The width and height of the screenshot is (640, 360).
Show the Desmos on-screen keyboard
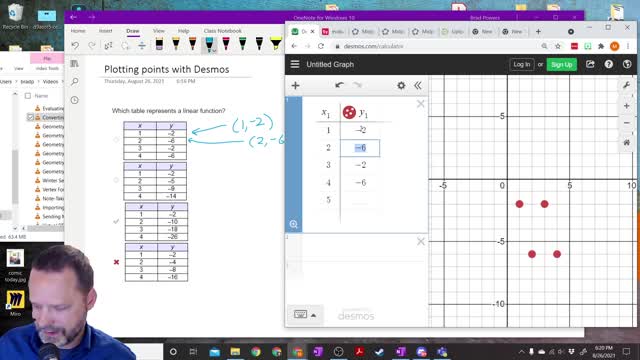300,314
